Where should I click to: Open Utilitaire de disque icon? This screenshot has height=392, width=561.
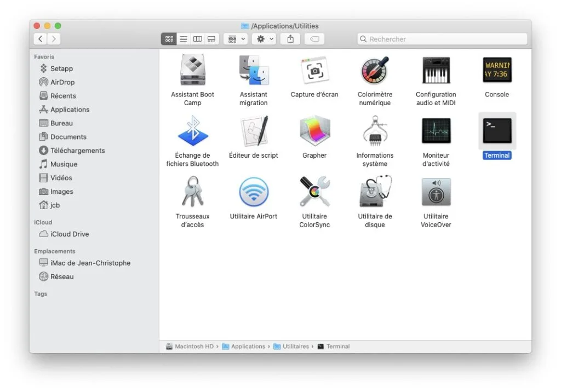(375, 192)
